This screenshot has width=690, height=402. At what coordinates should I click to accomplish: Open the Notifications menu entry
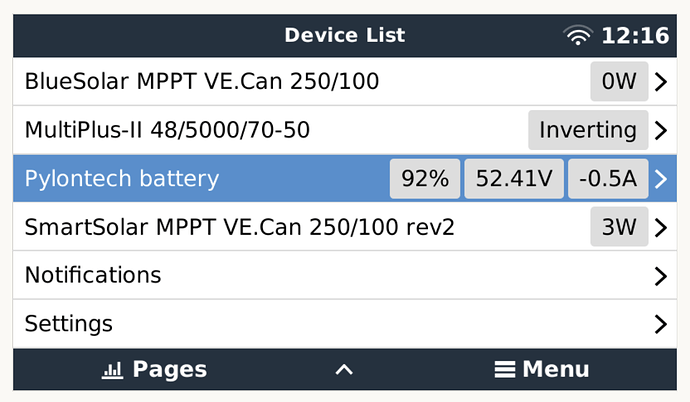pos(93,275)
